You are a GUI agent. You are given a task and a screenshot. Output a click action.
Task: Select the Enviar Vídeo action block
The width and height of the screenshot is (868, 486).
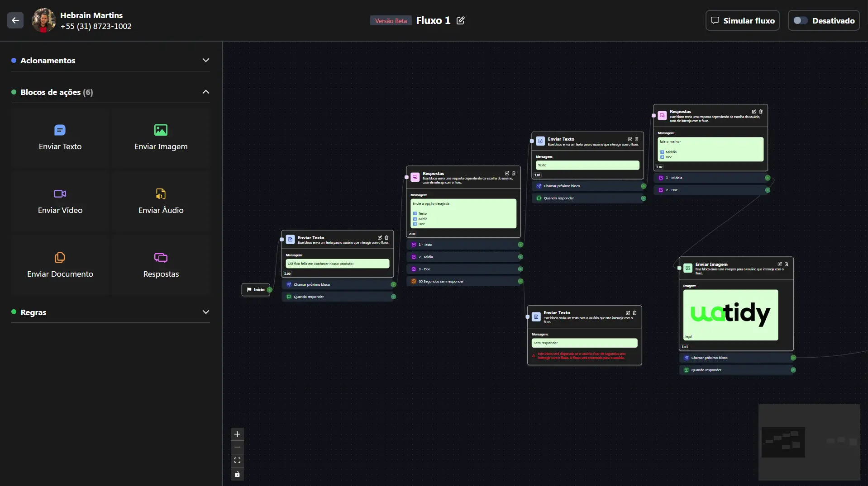pyautogui.click(x=60, y=201)
